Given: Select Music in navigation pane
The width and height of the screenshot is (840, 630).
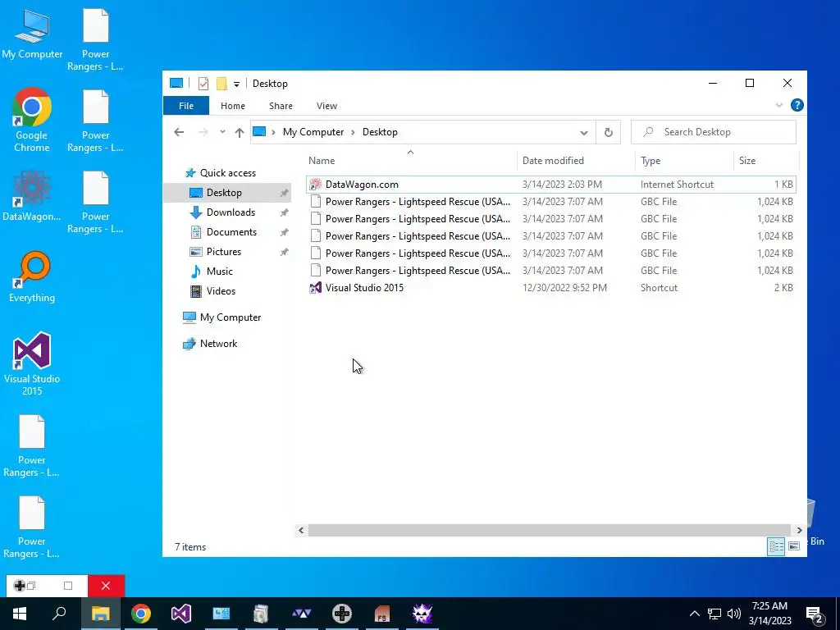Looking at the screenshot, I should [219, 272].
